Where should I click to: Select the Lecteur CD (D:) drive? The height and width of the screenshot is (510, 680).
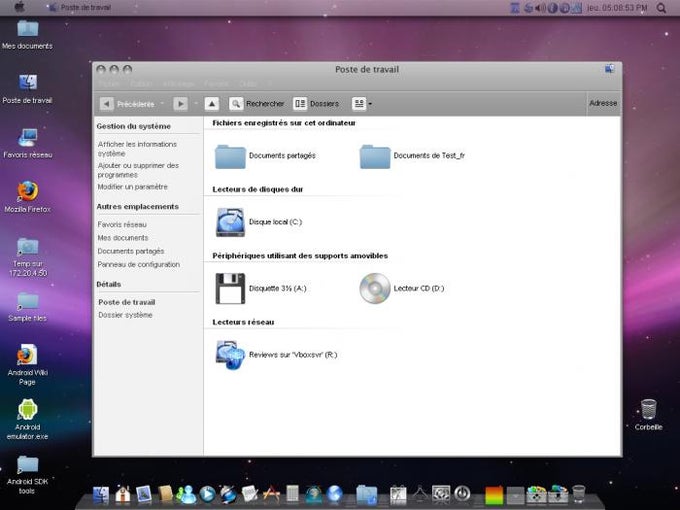click(375, 288)
